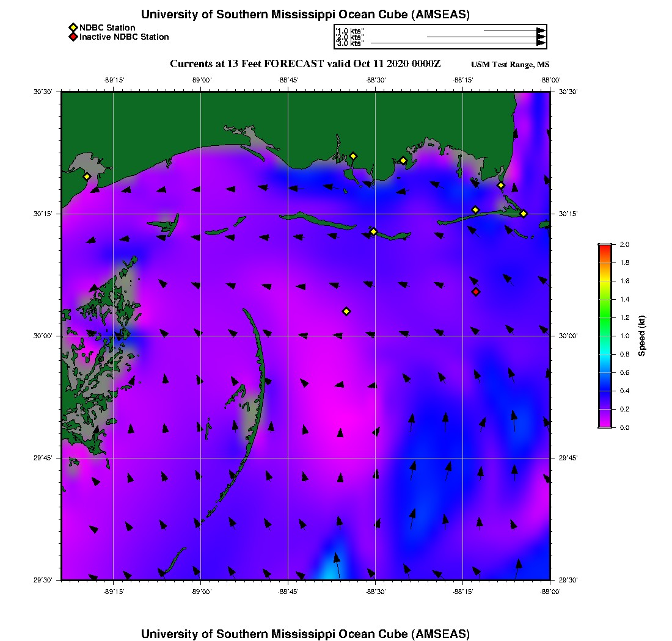Click the 3.0 kts reference arrow head
The image size is (672, 641).
click(x=541, y=43)
